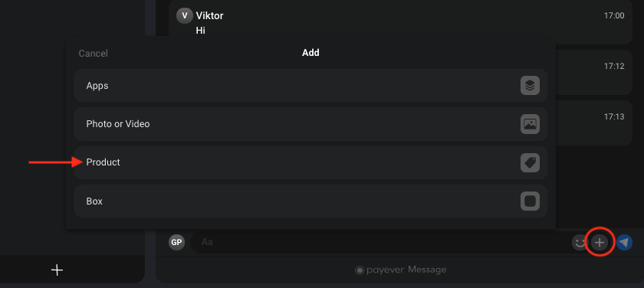Click Viktor's V avatar
644x288 pixels.
[x=185, y=15]
